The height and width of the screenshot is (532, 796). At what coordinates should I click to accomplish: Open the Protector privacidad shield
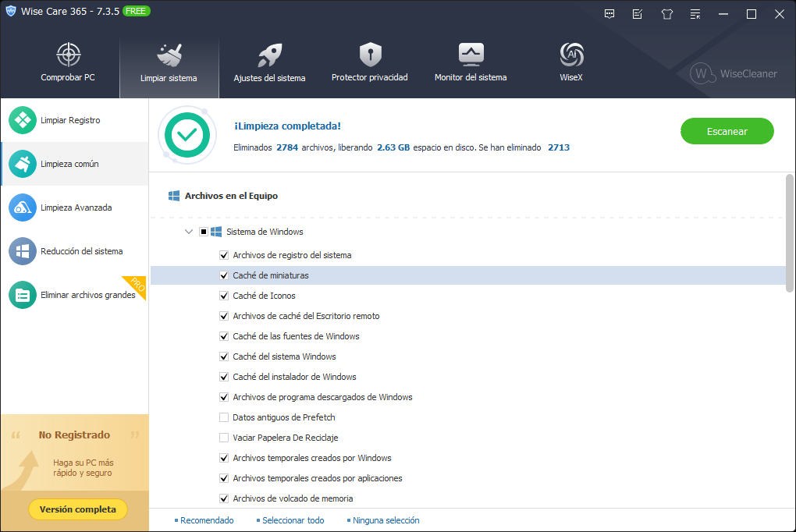[369, 62]
